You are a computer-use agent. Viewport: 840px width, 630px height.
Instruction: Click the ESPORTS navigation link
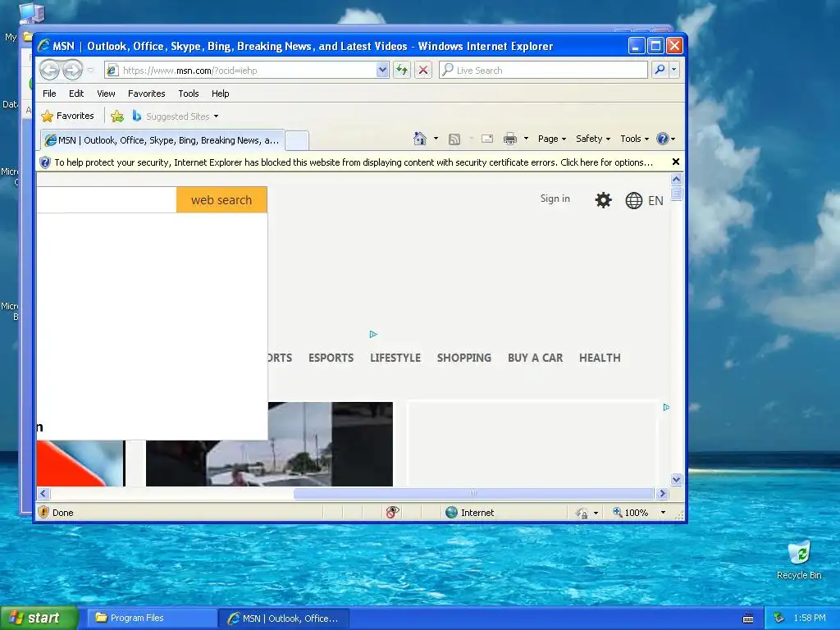tap(331, 358)
